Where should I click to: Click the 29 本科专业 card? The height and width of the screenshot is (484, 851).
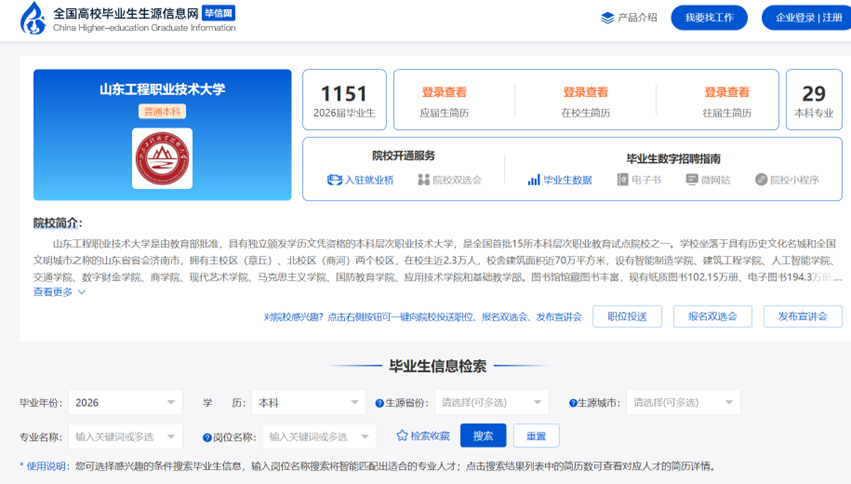pyautogui.click(x=814, y=100)
